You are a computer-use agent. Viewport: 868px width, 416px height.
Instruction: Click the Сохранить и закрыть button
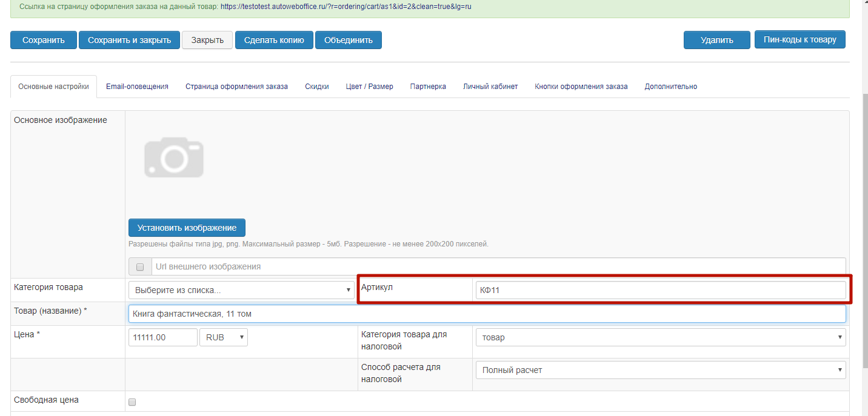click(x=129, y=40)
